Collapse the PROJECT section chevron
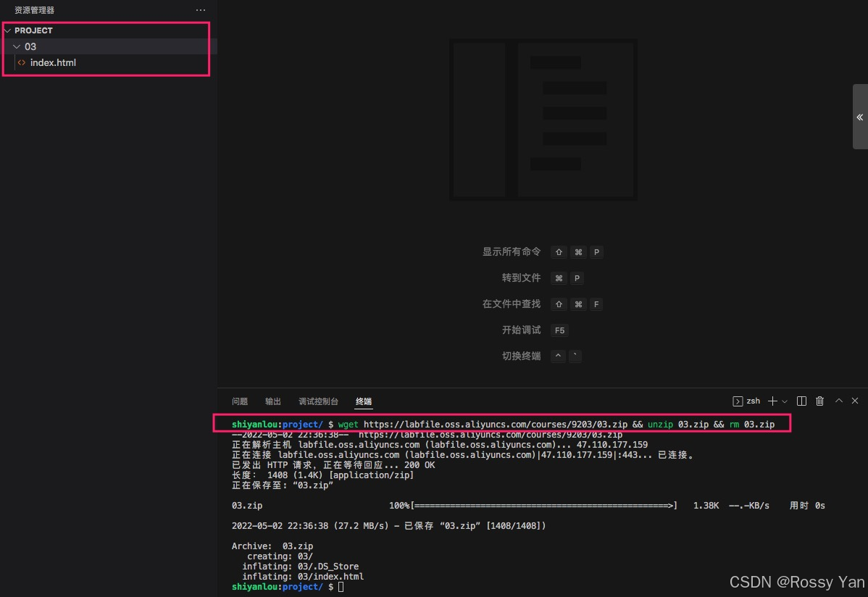The image size is (868, 597). 7,30
